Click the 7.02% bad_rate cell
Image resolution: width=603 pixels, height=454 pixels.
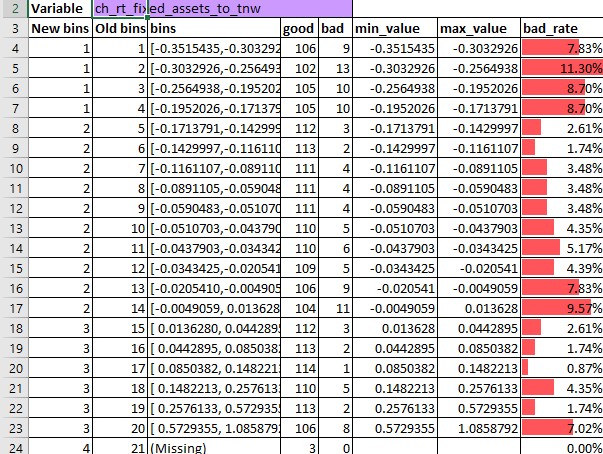(x=562, y=428)
